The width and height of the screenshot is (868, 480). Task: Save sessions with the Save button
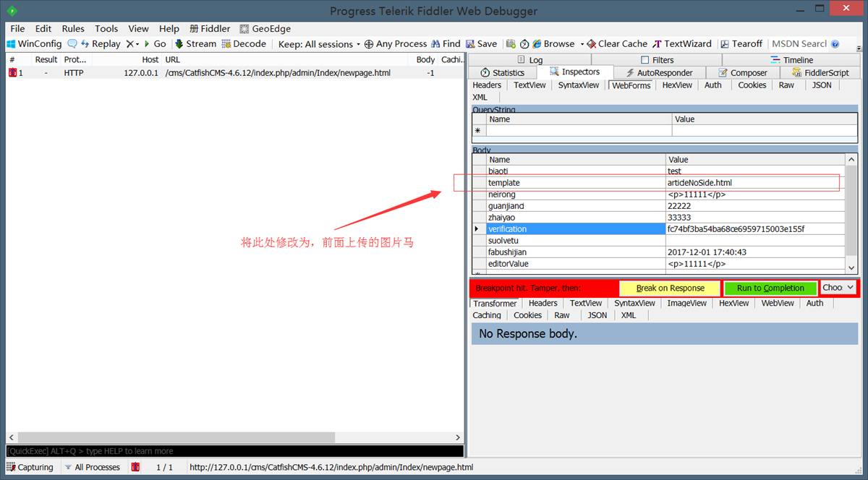[x=481, y=43]
